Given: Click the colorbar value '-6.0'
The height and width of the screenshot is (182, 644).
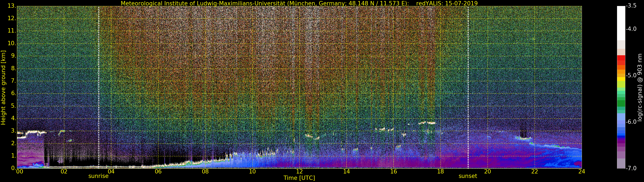Looking at the screenshot, I should tap(631, 122).
